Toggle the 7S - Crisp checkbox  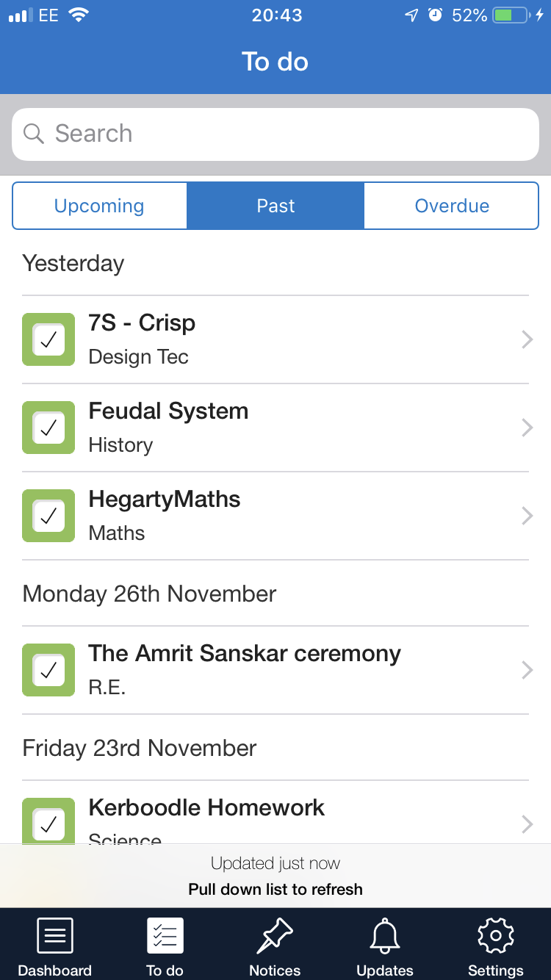[48, 339]
